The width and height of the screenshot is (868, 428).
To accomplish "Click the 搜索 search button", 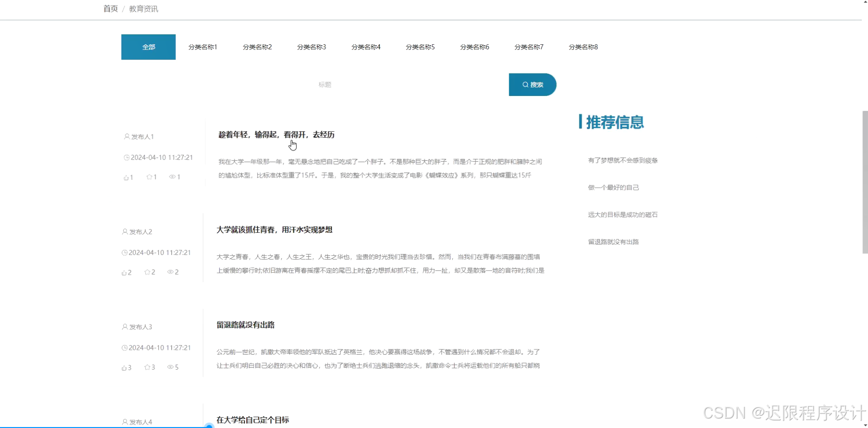I will coord(533,85).
